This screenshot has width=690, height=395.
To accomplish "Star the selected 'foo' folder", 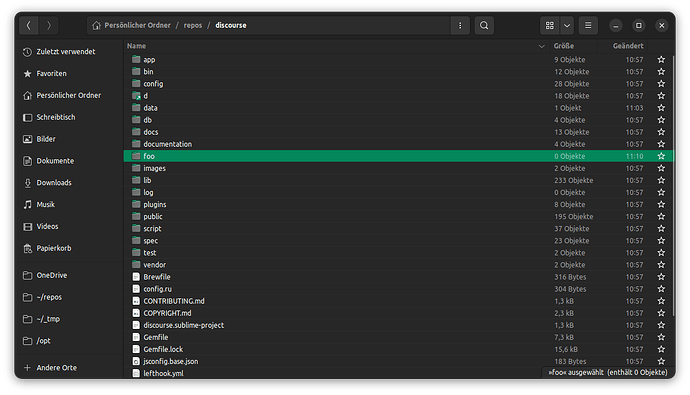I will click(x=661, y=156).
